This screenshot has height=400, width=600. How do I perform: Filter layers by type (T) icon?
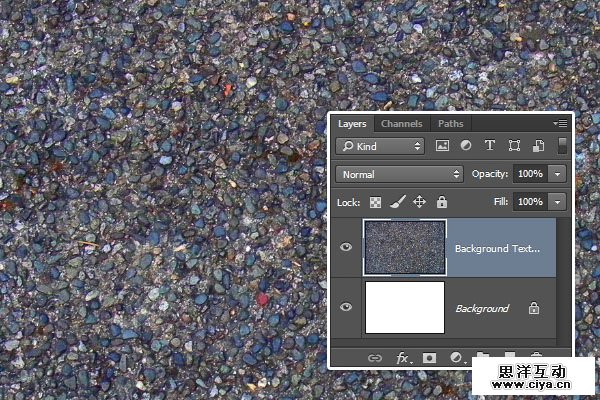490,146
